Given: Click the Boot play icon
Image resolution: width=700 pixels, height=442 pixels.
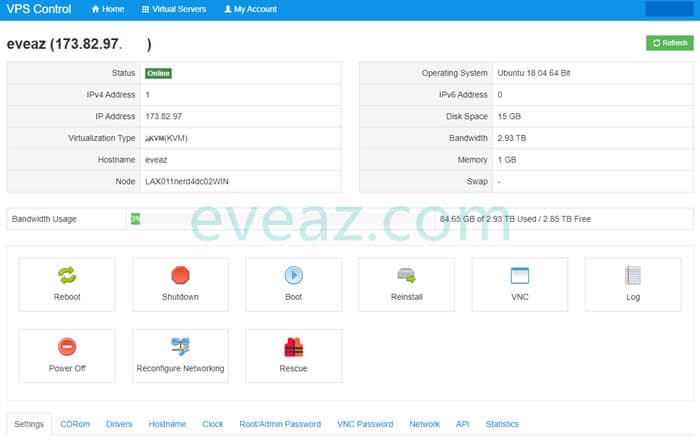Looking at the screenshot, I should click(294, 275).
